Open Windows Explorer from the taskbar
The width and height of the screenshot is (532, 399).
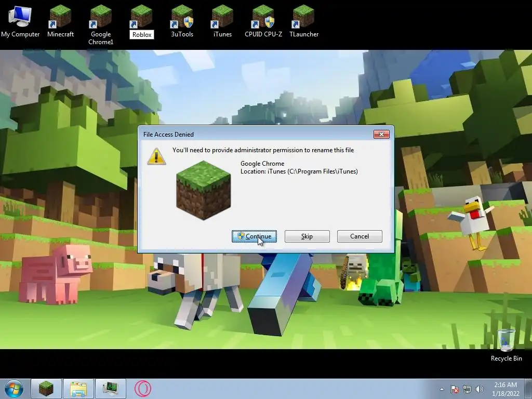(x=78, y=389)
